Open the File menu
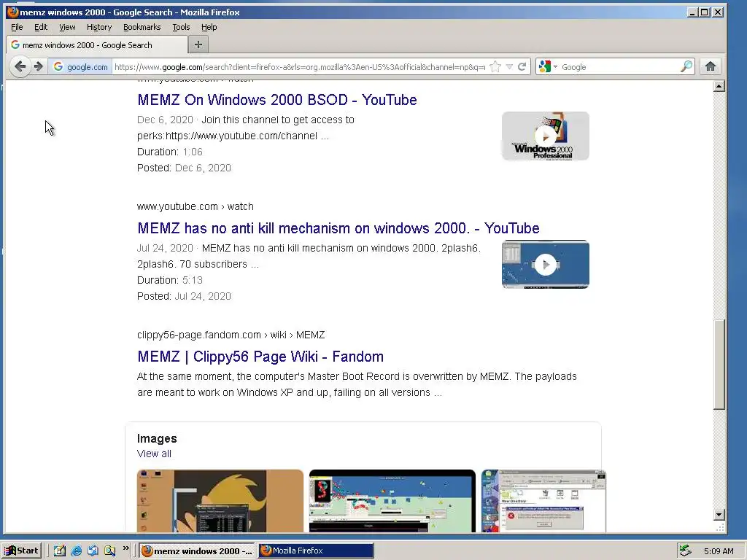This screenshot has height=560, width=747. [17, 27]
